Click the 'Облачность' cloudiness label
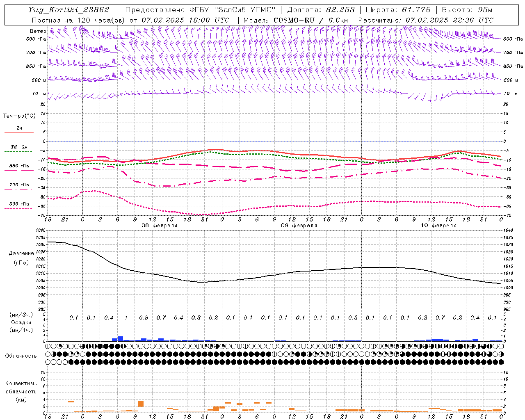Viewport: 525px width, 420px height. (x=21, y=356)
